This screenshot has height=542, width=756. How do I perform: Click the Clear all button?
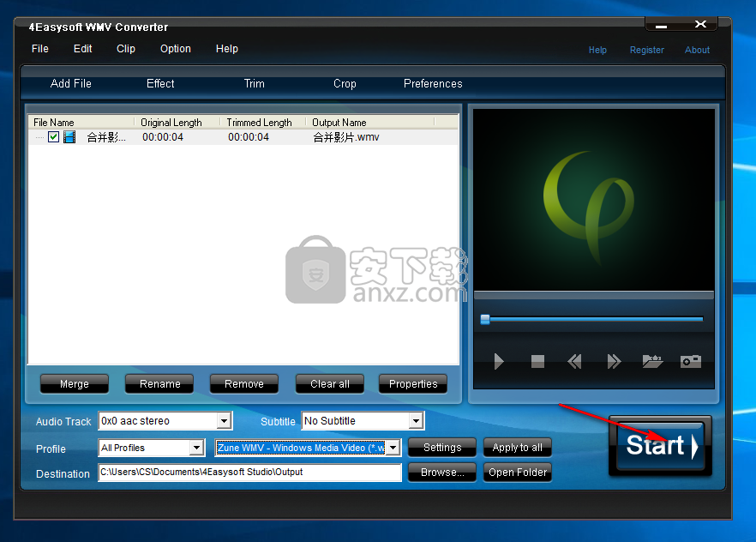click(330, 384)
